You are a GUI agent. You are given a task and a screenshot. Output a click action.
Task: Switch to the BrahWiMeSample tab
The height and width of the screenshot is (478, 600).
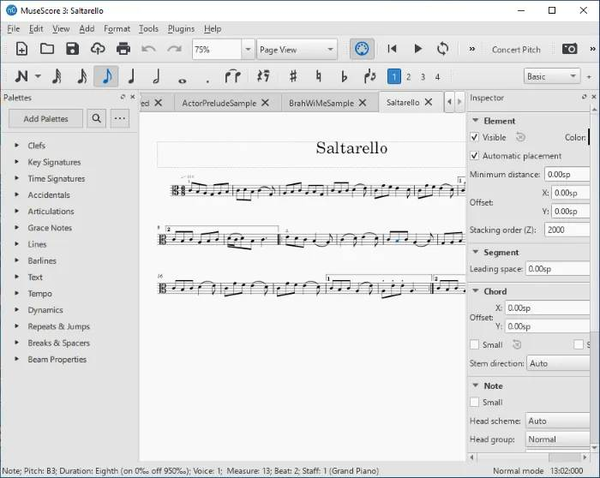tap(321, 102)
